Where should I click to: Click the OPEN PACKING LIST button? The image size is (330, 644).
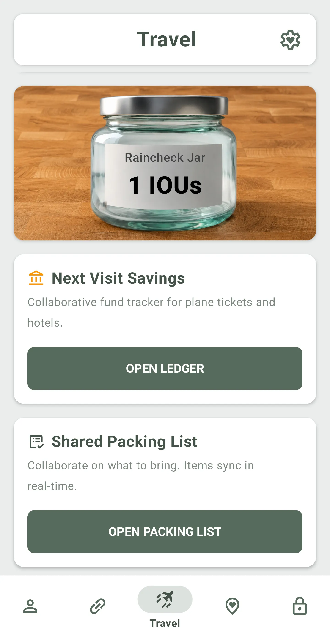165,532
